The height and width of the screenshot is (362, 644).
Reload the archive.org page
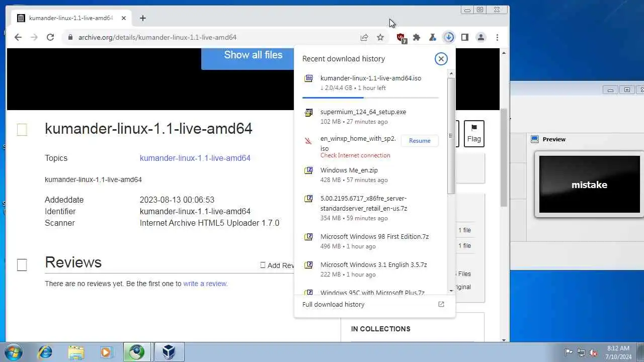click(x=50, y=37)
